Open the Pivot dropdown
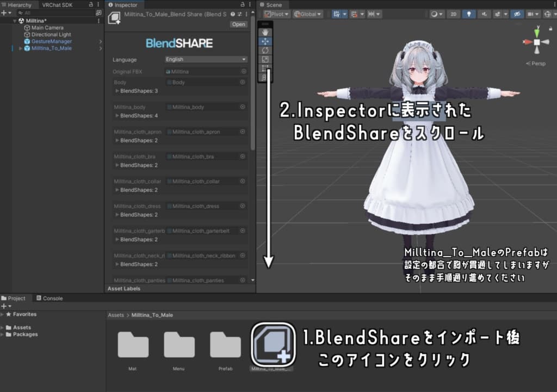 pos(276,14)
